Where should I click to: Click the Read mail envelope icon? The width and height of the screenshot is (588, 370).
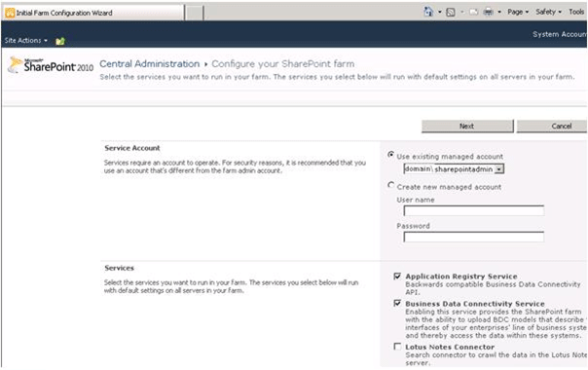tap(474, 12)
